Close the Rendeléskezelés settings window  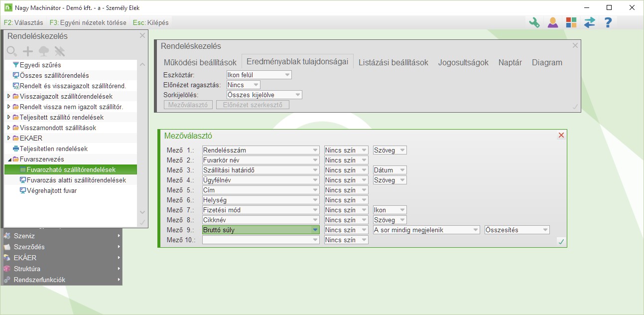pos(575,45)
